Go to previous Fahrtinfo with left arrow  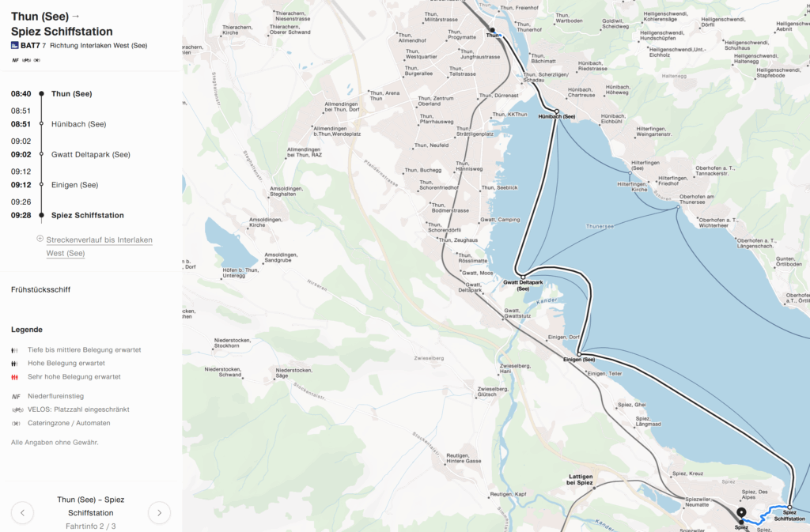tap(22, 513)
